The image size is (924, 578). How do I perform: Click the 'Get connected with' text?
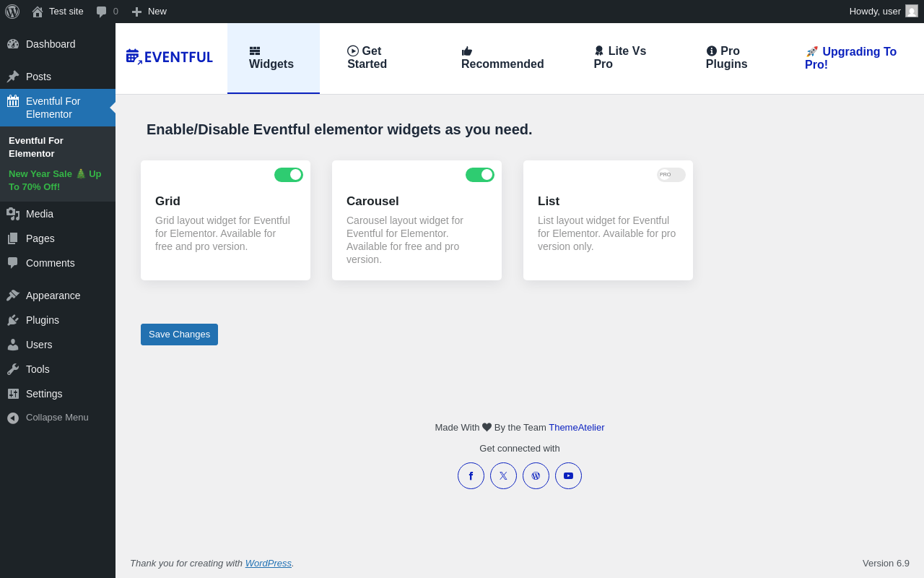pyautogui.click(x=520, y=448)
